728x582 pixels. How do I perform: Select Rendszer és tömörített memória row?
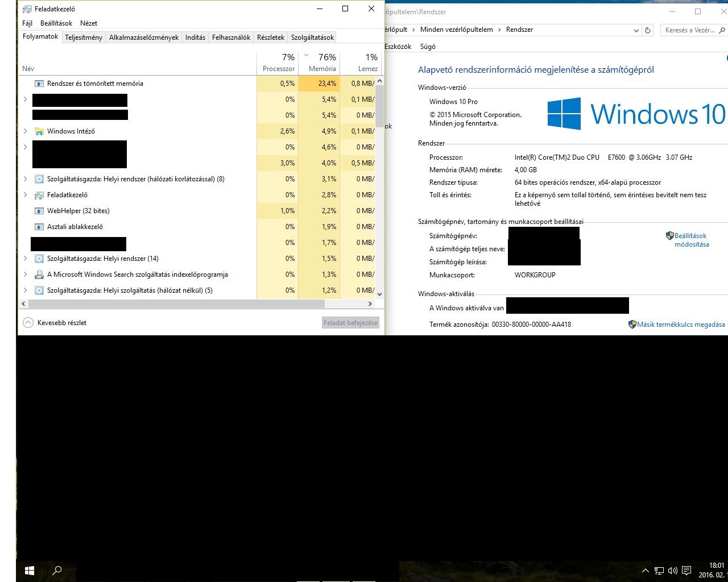point(197,84)
